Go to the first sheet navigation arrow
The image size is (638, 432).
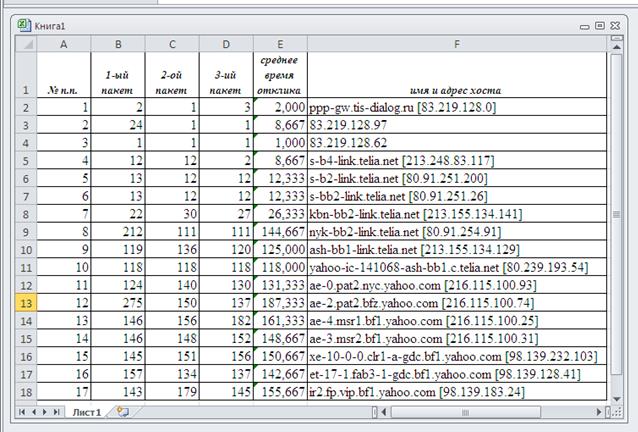click(22, 412)
